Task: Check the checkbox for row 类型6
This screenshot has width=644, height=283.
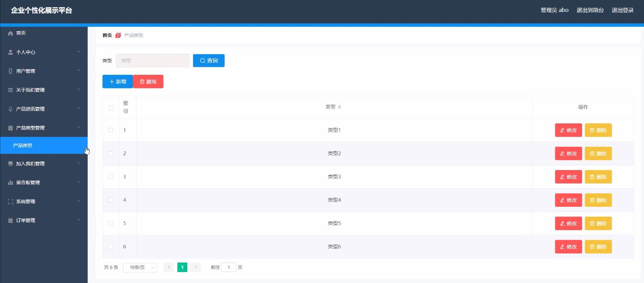Action: [x=111, y=247]
